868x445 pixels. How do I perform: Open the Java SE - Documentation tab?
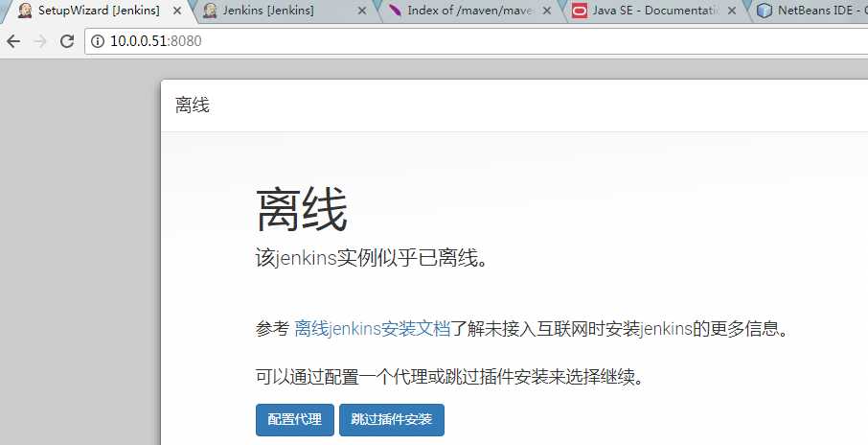click(x=653, y=11)
